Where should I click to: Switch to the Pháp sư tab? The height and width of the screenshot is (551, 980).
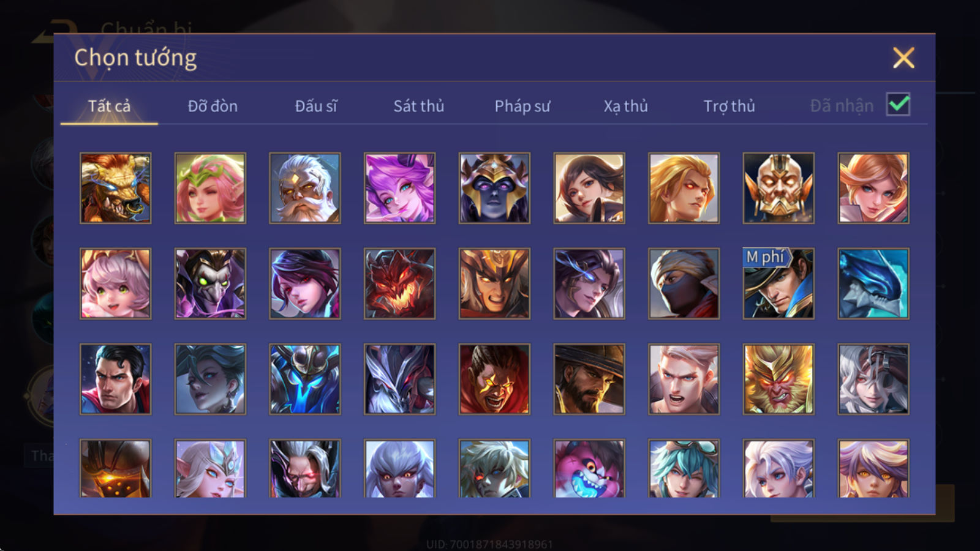coord(522,106)
